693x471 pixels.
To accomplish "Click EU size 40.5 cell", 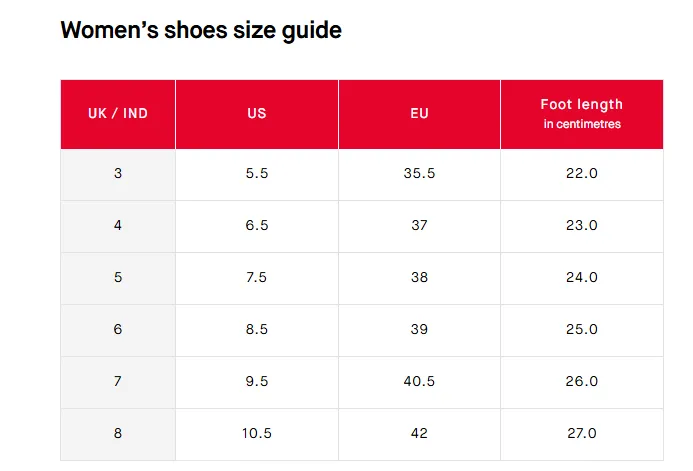I will pos(419,383).
